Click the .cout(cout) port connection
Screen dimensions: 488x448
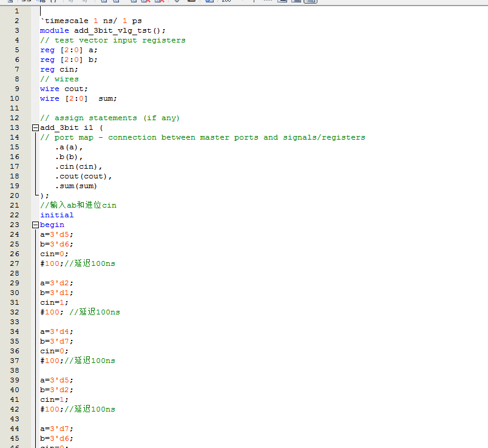(x=83, y=176)
